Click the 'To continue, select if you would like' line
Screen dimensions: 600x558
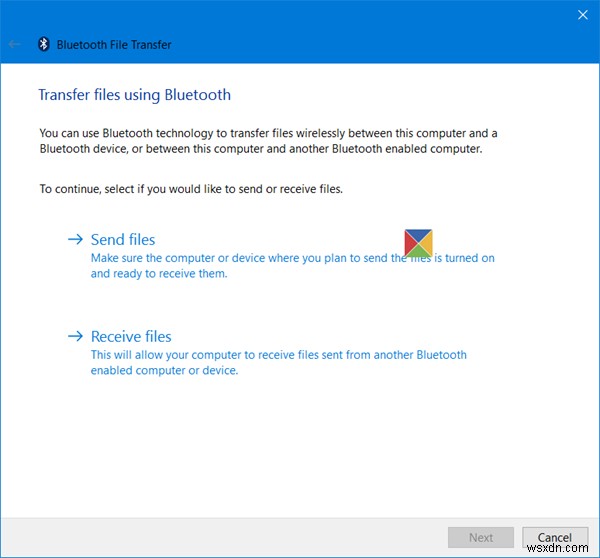[191, 189]
